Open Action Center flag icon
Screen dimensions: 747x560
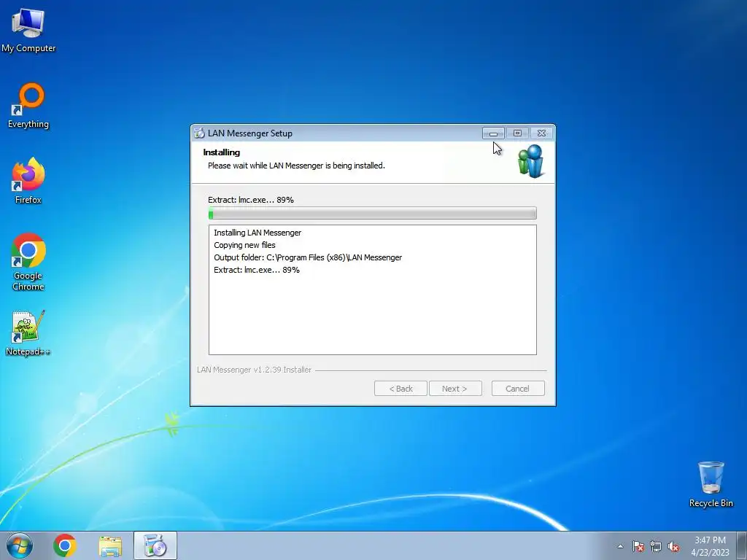coord(638,546)
